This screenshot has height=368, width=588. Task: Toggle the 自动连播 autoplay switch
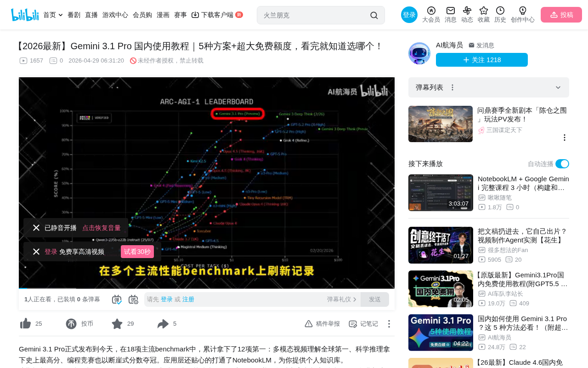pyautogui.click(x=562, y=164)
